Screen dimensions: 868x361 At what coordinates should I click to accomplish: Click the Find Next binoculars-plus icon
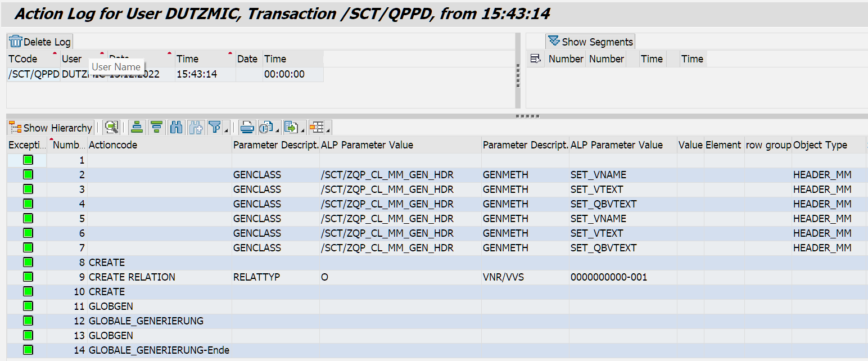click(x=196, y=128)
